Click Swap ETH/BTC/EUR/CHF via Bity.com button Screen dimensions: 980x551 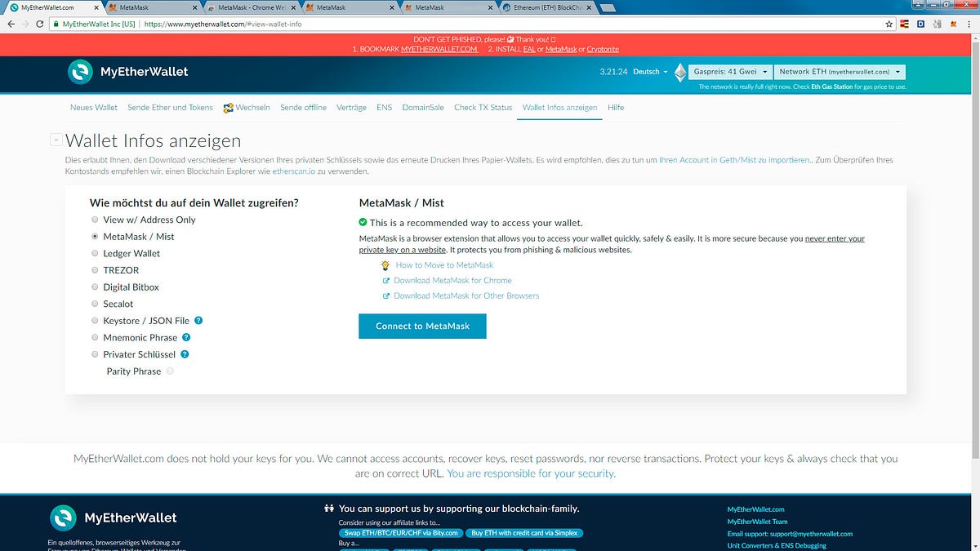pos(400,533)
